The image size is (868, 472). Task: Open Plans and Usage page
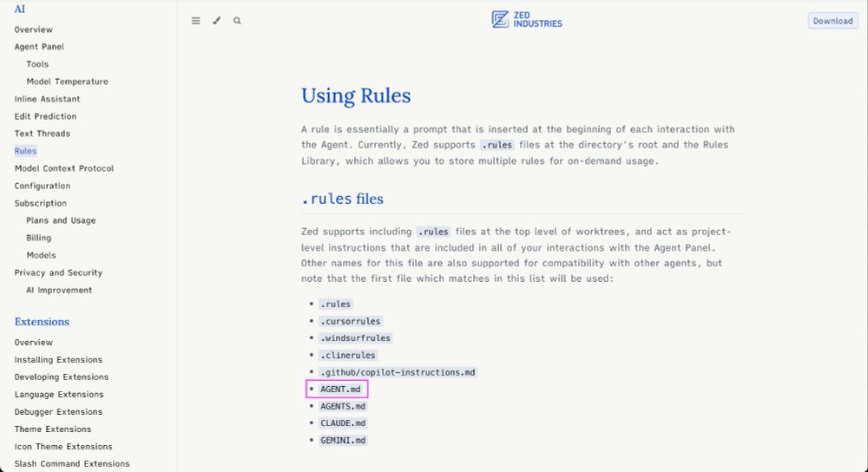pyautogui.click(x=61, y=220)
